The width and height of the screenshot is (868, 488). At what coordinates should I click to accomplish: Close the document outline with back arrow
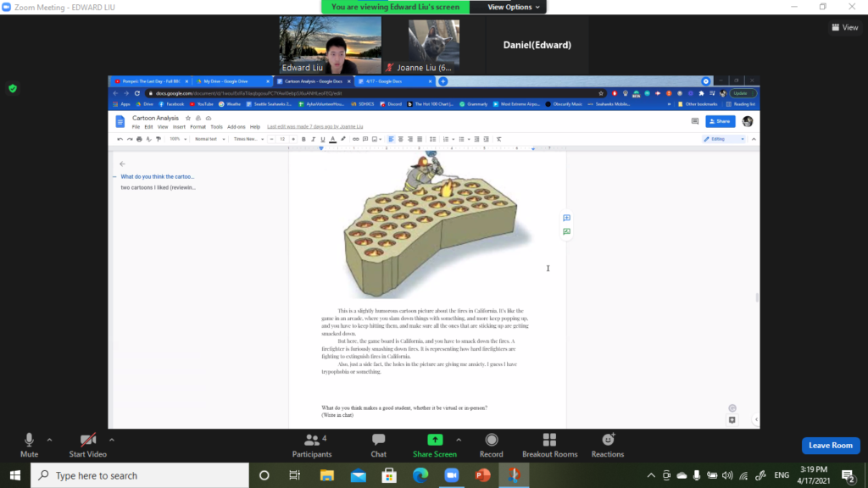122,164
